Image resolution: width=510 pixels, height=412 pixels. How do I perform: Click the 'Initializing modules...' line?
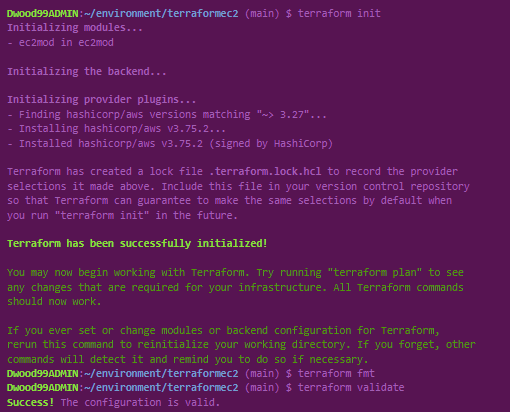(75, 28)
